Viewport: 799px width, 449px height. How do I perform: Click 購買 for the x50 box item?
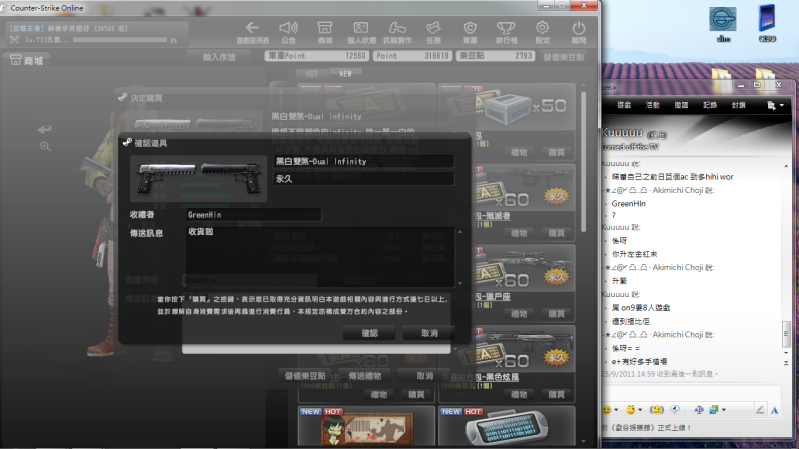556,152
